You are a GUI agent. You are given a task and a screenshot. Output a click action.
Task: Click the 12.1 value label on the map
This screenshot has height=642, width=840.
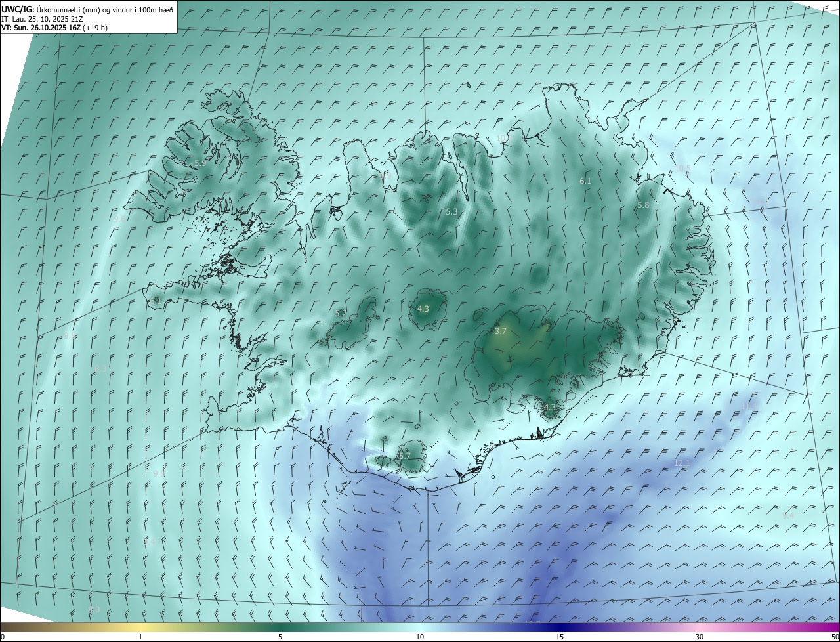click(x=682, y=463)
